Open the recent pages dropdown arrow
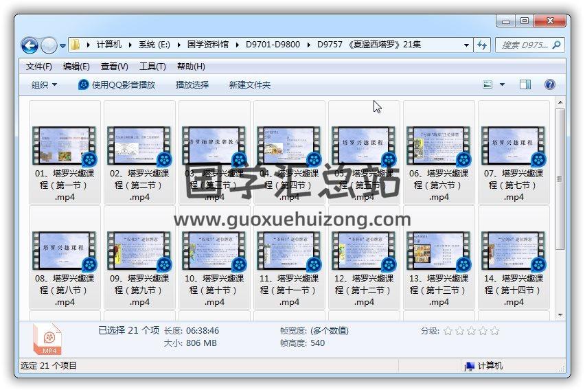Viewport: 585px width, 392px height. click(62, 46)
